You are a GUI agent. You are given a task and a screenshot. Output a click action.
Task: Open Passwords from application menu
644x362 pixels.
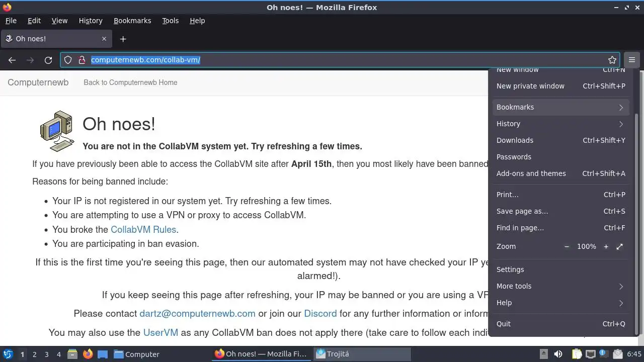pos(560,157)
